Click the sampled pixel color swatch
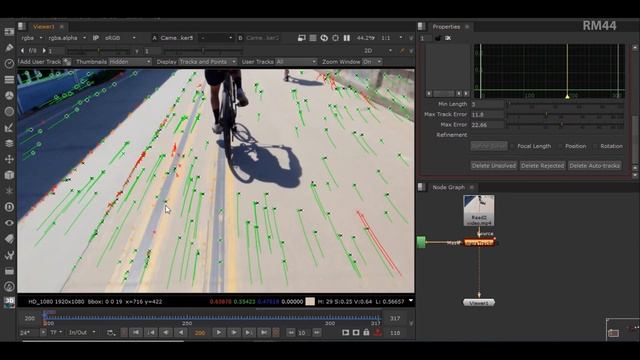This screenshot has width=640, height=360. (x=310, y=302)
